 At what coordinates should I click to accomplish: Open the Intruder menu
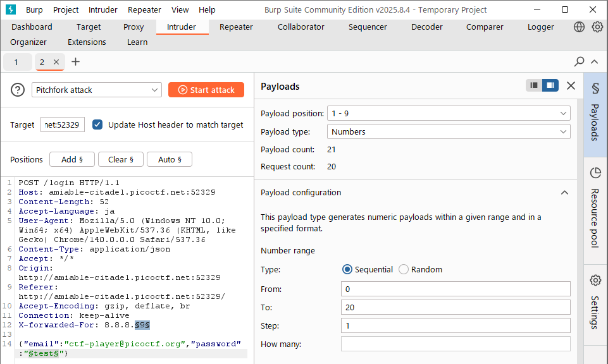(x=102, y=9)
